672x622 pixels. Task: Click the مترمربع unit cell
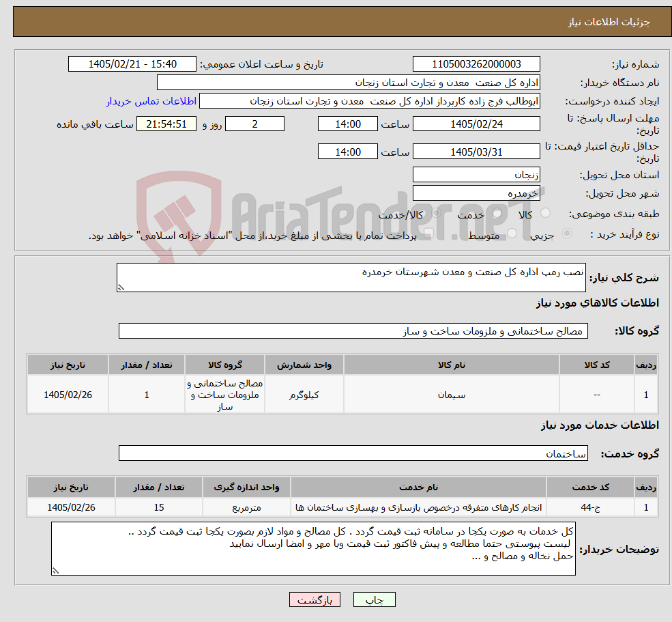pyautogui.click(x=246, y=507)
